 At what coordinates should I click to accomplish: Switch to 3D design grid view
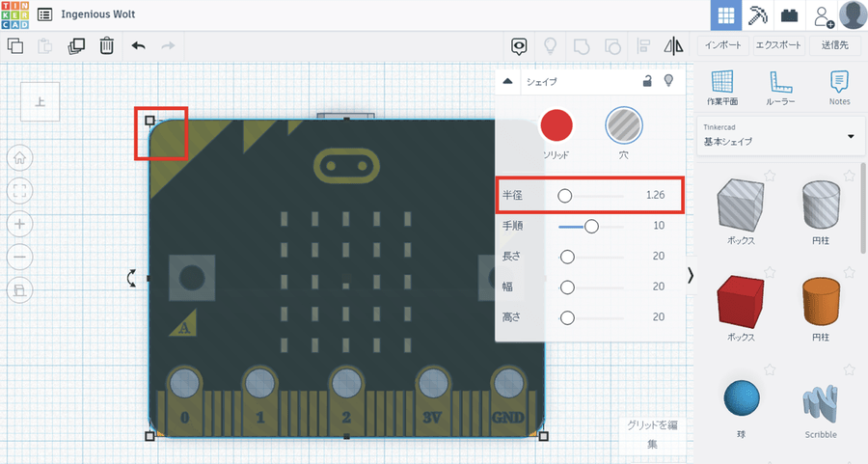coord(725,15)
